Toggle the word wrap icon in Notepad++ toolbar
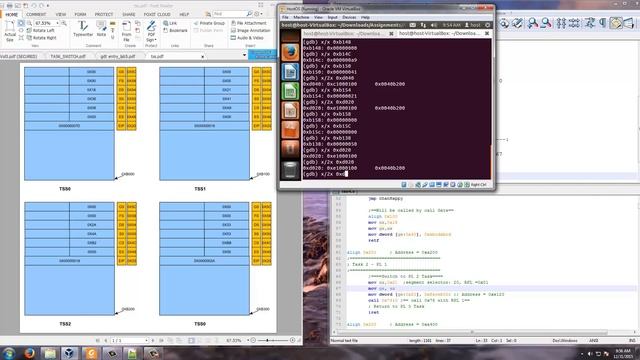This screenshot has height=360, width=640. 589,23
